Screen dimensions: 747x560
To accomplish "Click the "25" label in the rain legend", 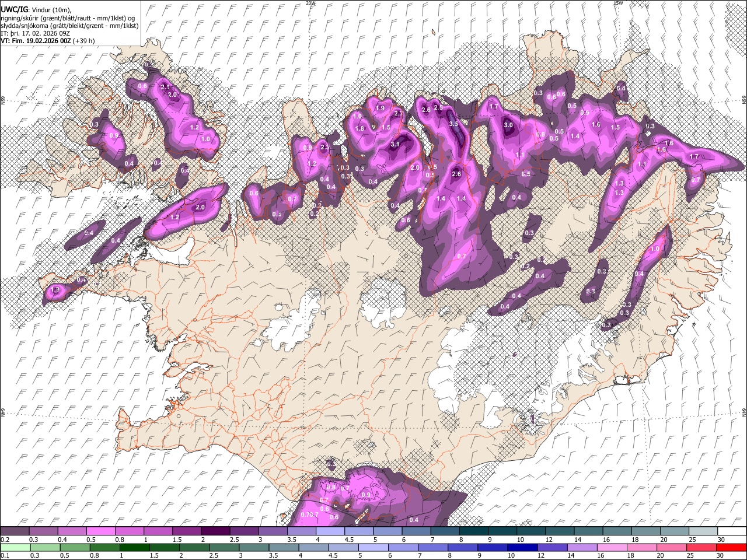I will coord(692,556).
